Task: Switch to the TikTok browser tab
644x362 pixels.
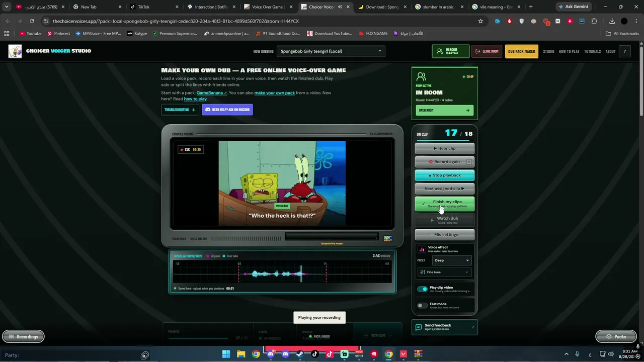Action: pos(154,7)
